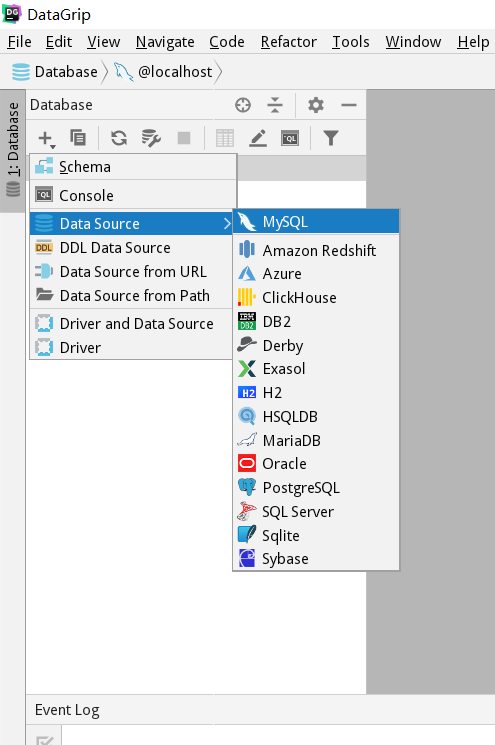The width and height of the screenshot is (495, 745).
Task: Click the Duplicate data source icon
Action: (x=78, y=138)
